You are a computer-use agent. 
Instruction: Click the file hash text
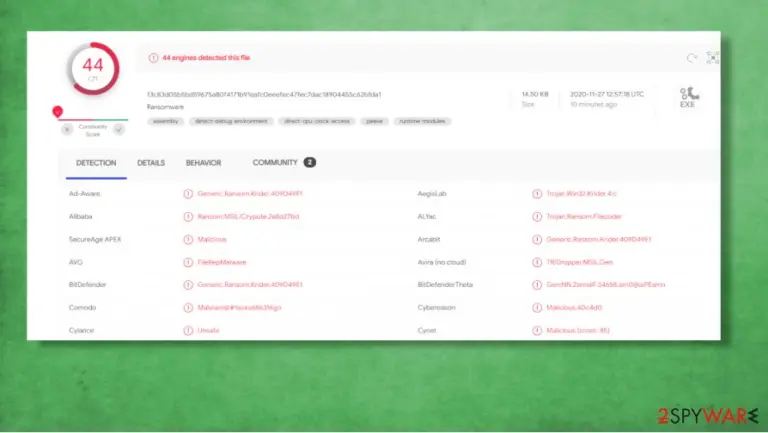click(x=264, y=95)
